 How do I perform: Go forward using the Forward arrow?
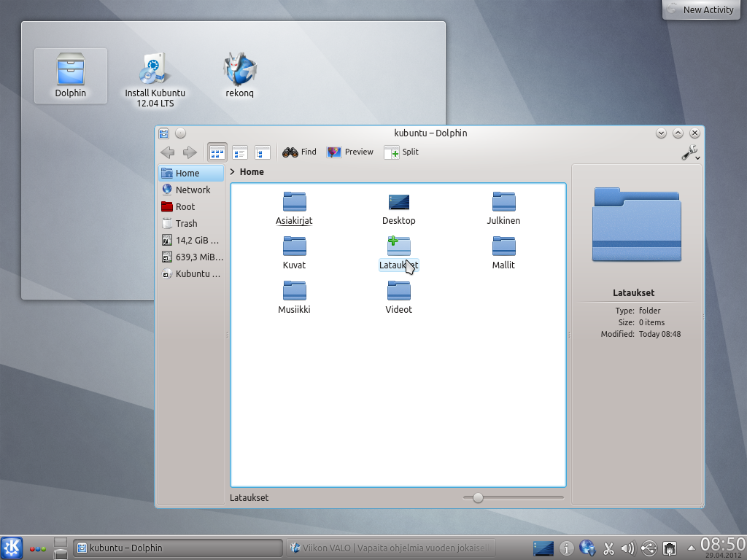tap(190, 152)
